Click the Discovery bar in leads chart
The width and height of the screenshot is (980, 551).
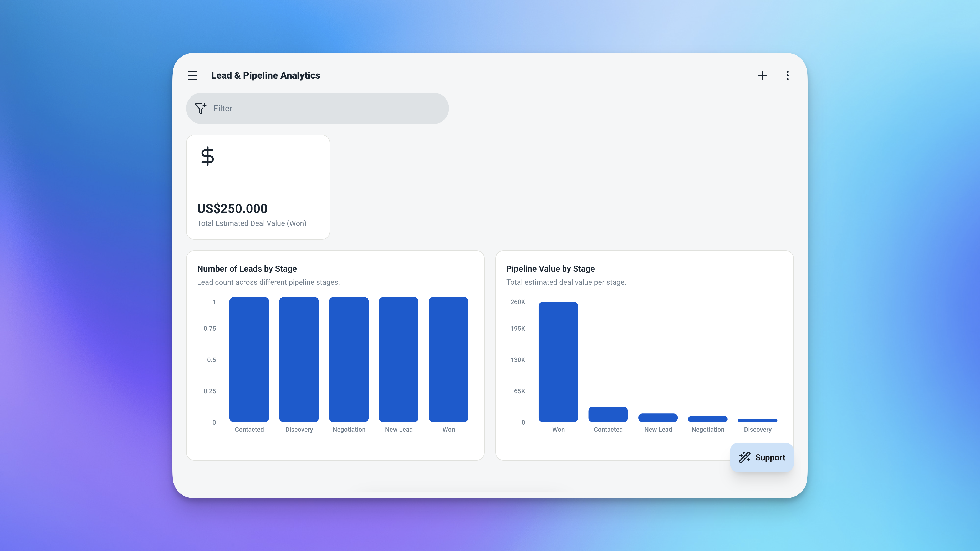coord(299,359)
